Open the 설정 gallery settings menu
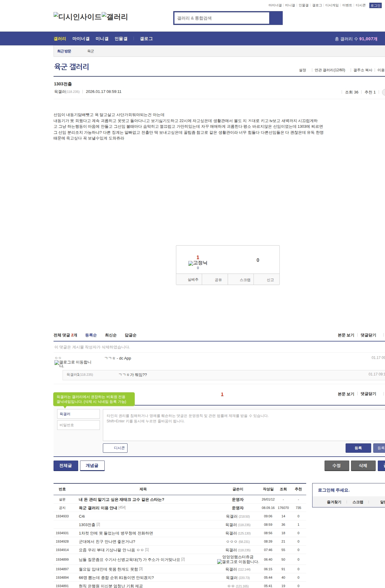The width and height of the screenshot is (385, 588). coord(302,70)
